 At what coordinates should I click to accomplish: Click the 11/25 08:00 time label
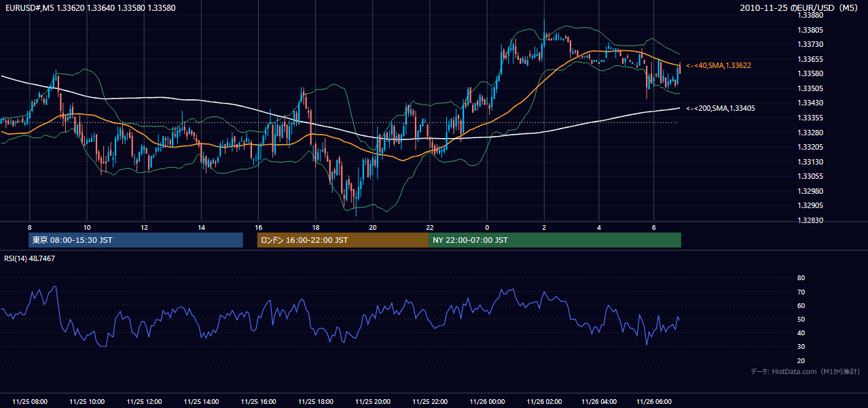pyautogui.click(x=30, y=402)
